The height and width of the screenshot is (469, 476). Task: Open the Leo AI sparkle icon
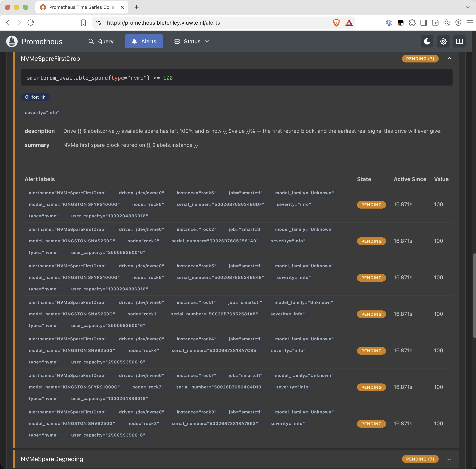pyautogui.click(x=447, y=23)
